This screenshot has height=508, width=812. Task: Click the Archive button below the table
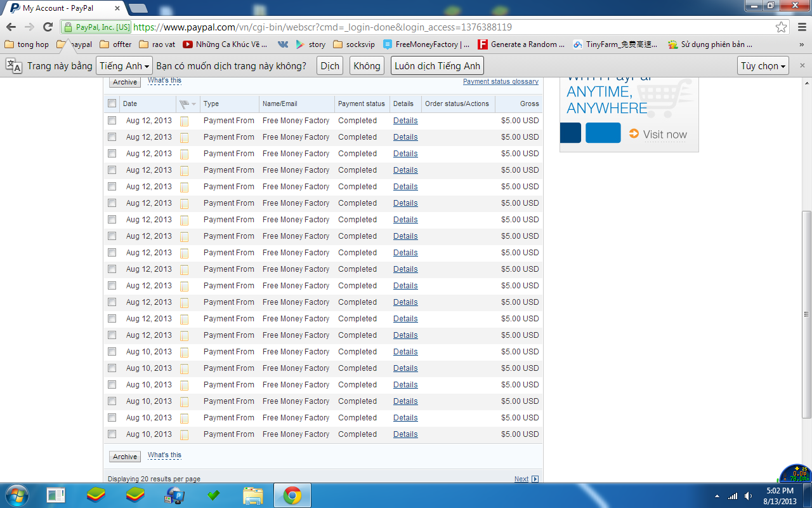[x=125, y=457]
